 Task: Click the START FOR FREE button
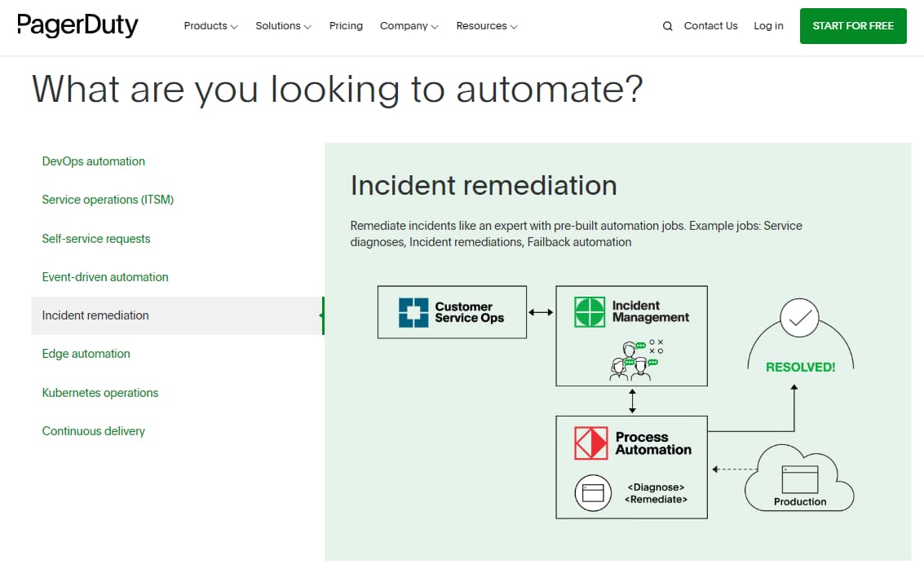pos(853,26)
